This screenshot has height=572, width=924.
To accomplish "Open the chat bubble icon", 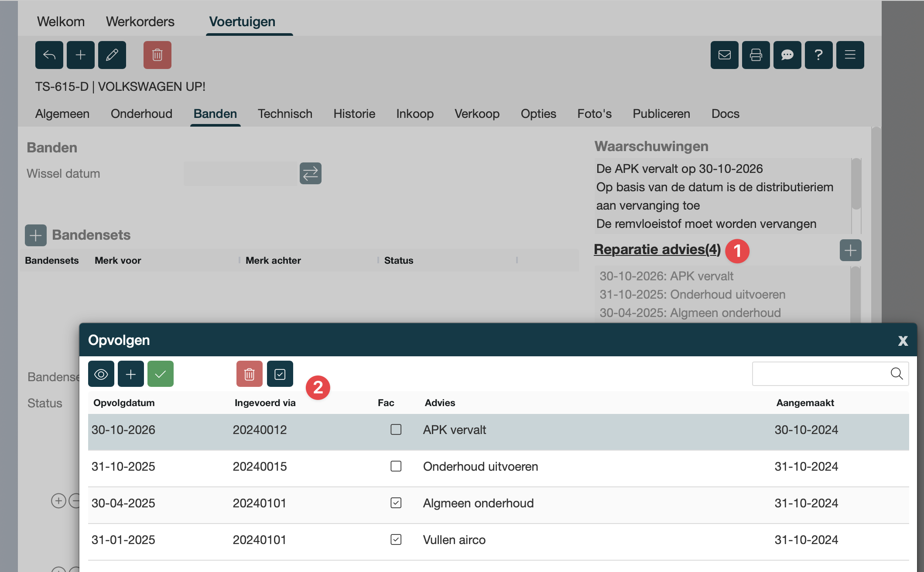I will (x=787, y=55).
